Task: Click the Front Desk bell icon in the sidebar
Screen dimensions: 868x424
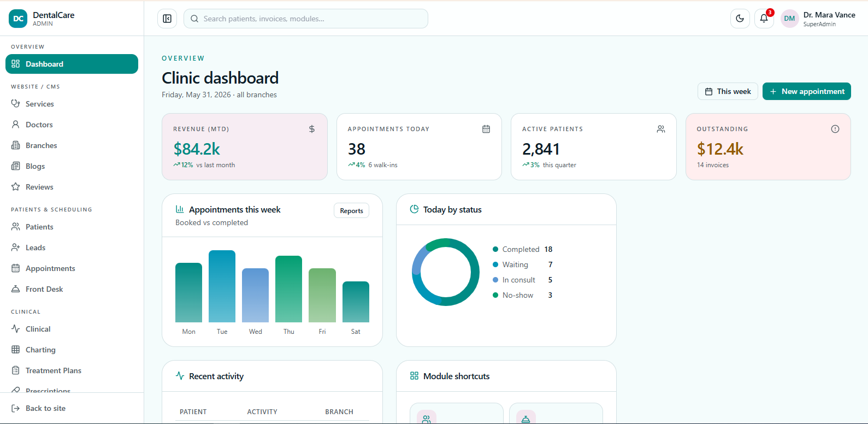Action: (16, 288)
